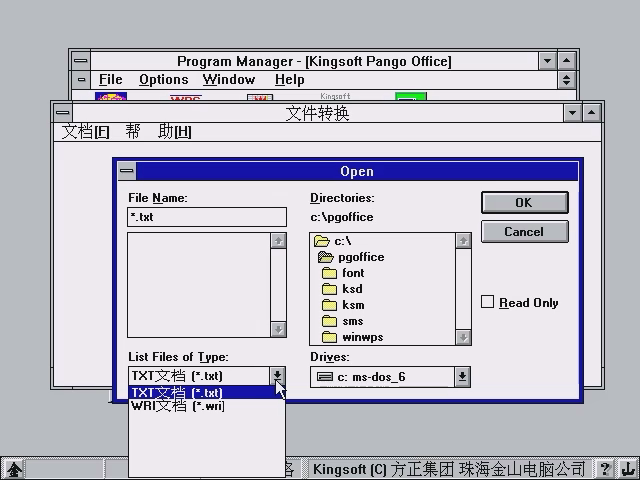Restore the Kingsoft Pango Office group window
Image resolution: width=640 pixels, height=480 pixels.
[x=566, y=80]
